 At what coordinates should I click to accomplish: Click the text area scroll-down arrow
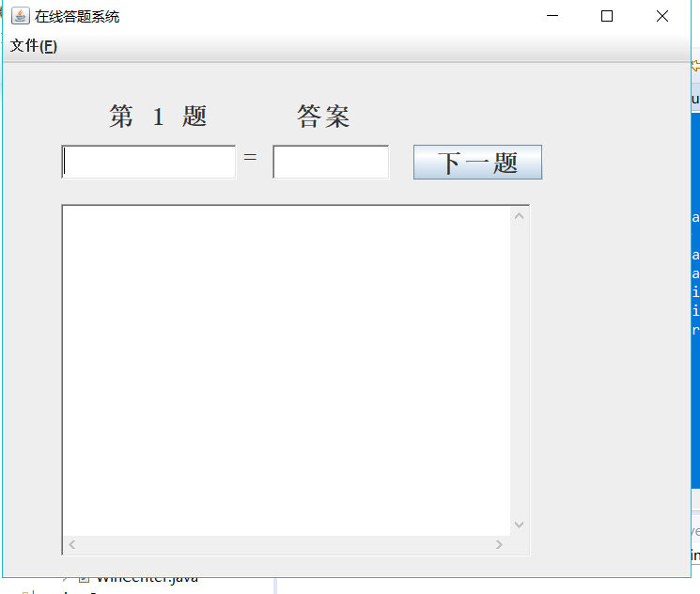pyautogui.click(x=520, y=524)
